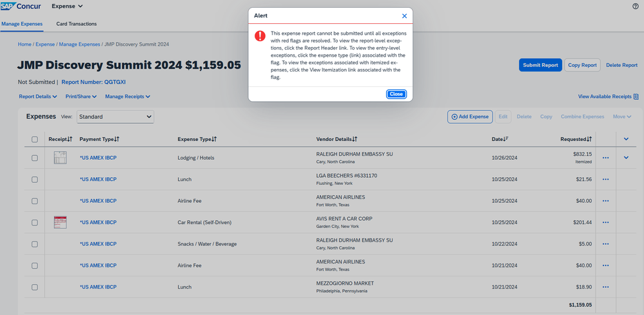Open more actions for the $5.00 Snacks row
The width and height of the screenshot is (644, 315).
(x=605, y=244)
